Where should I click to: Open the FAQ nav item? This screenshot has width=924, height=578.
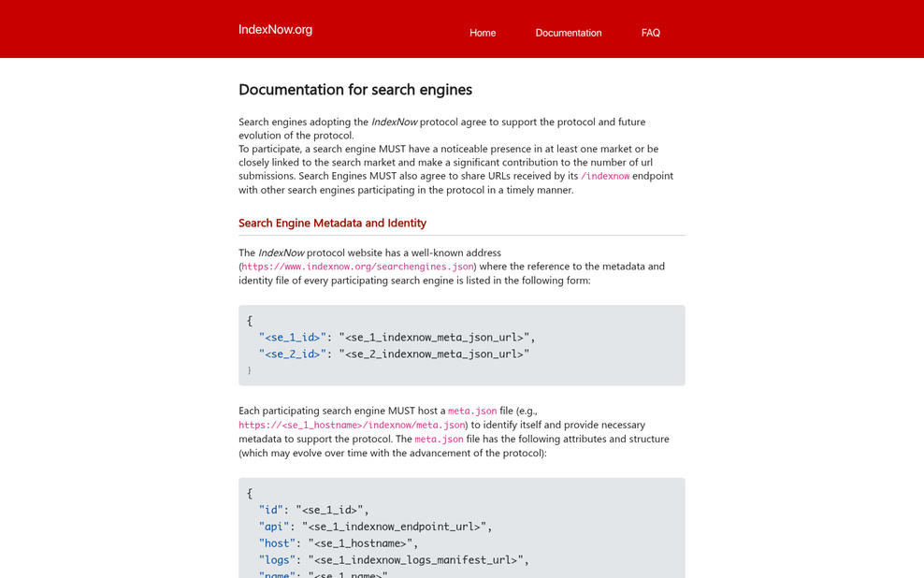coord(651,33)
